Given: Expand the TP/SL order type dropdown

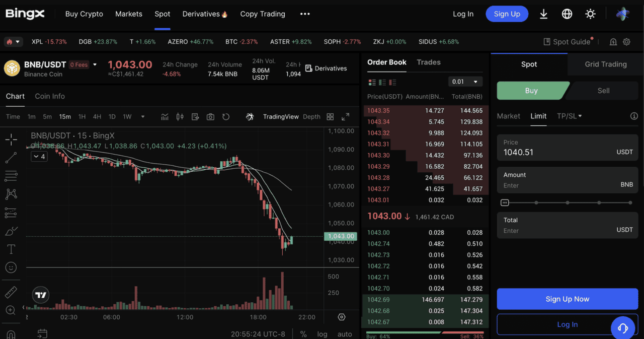Looking at the screenshot, I should click(x=569, y=116).
